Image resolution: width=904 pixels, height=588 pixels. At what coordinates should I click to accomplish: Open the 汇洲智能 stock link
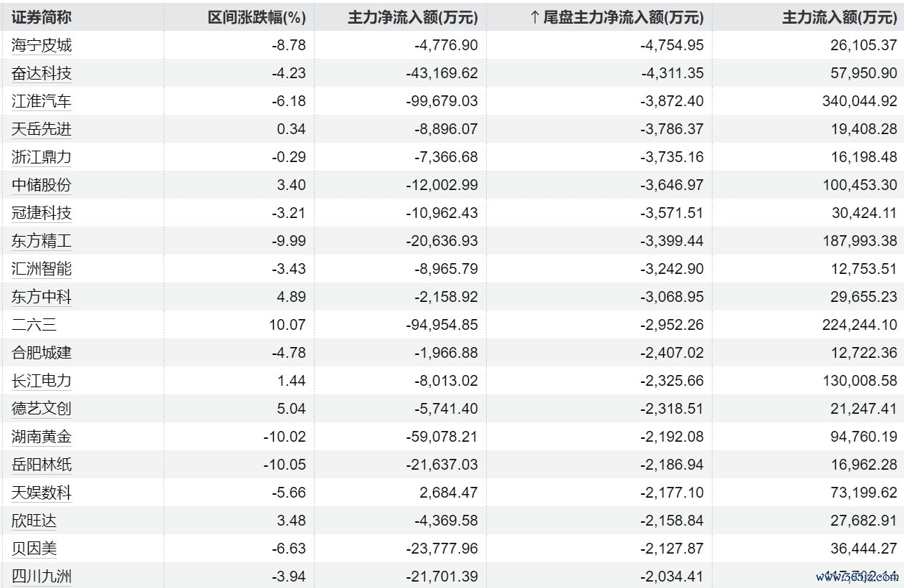click(42, 269)
